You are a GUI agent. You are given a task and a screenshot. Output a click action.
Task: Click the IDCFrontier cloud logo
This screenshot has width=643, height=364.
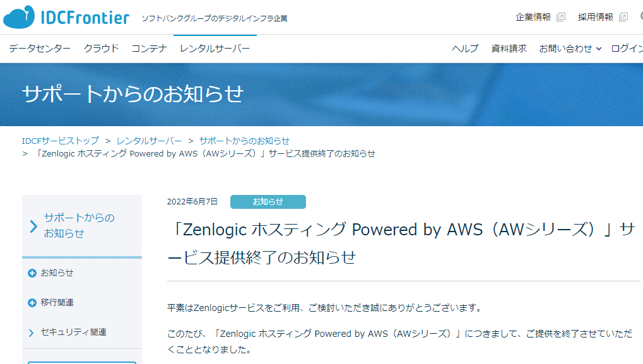pos(19,17)
